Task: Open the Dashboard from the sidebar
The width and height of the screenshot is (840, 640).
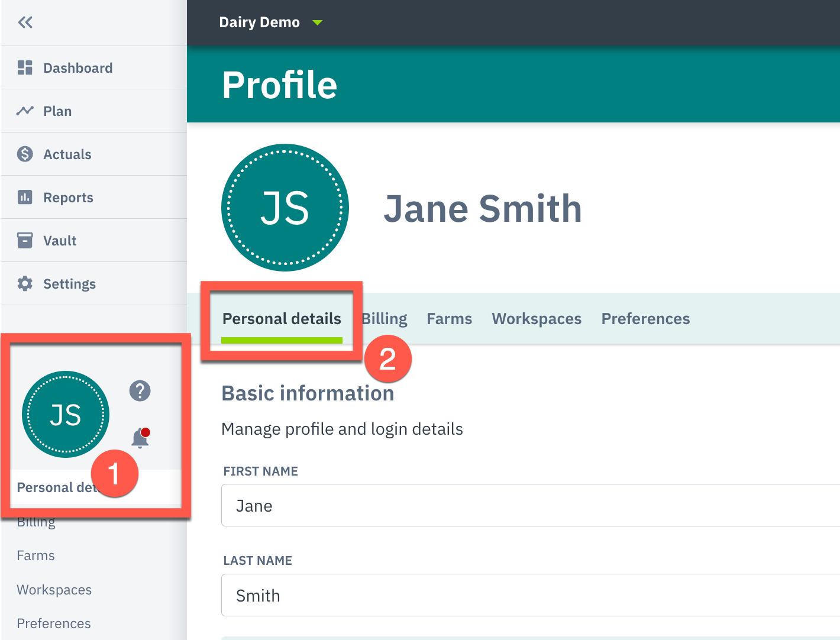Action: (77, 67)
